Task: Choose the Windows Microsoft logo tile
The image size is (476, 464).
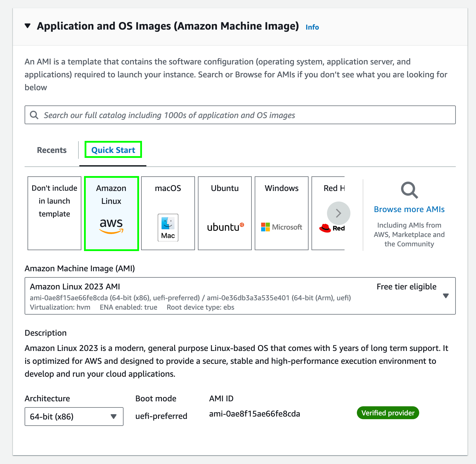Action: pyautogui.click(x=282, y=213)
